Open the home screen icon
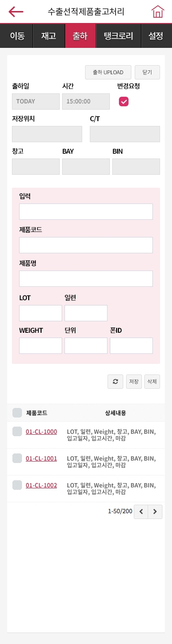The height and width of the screenshot is (644, 172). point(157,11)
